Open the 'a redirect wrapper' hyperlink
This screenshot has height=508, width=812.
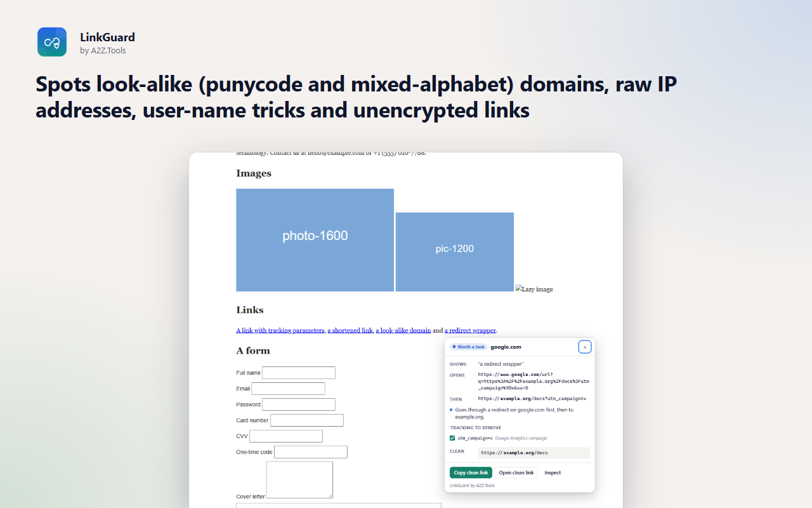pyautogui.click(x=470, y=330)
